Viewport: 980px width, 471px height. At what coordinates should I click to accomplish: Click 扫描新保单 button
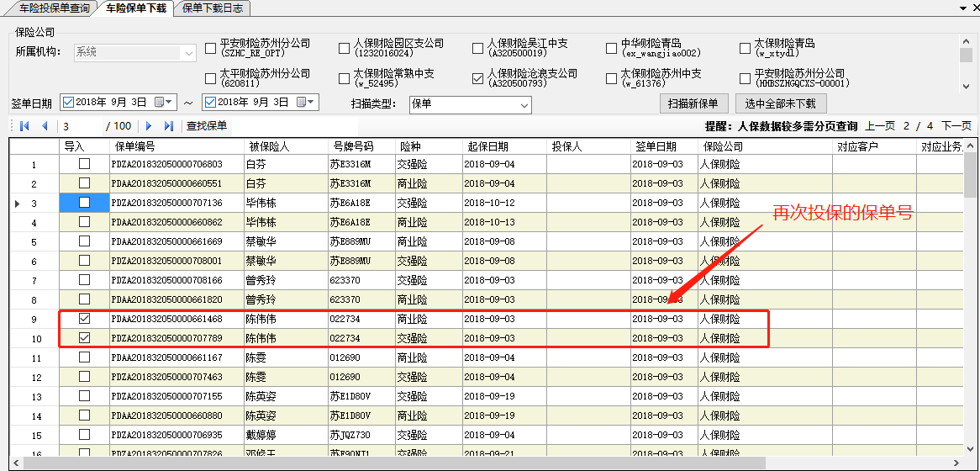(x=693, y=103)
